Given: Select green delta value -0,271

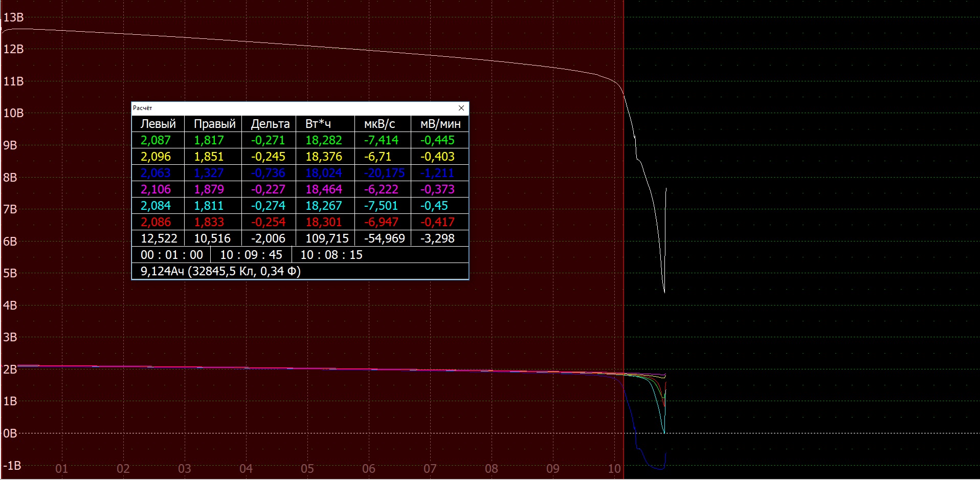Looking at the screenshot, I should point(268,140).
